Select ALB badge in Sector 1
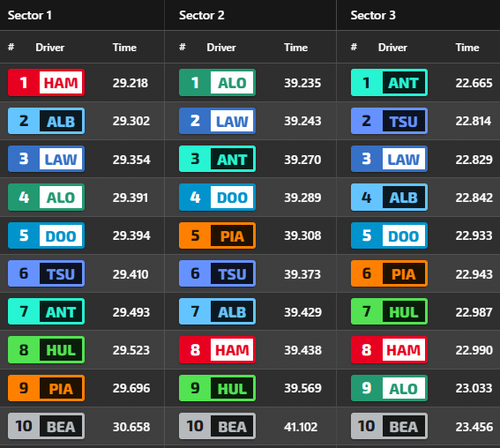 pyautogui.click(x=46, y=121)
